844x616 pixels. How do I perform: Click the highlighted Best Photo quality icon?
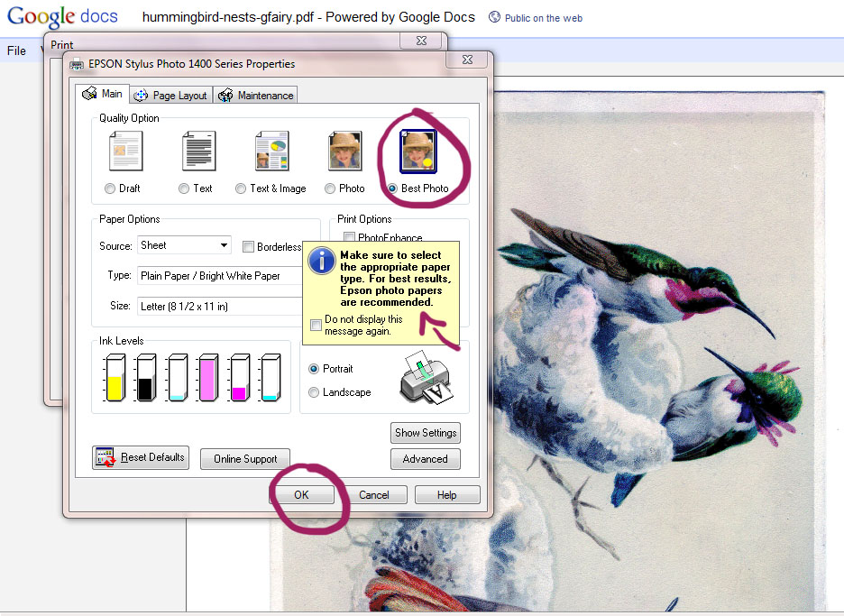(x=418, y=152)
